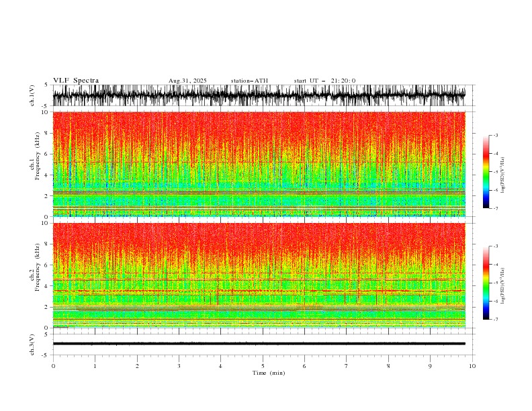Click the "Time (min)" axis label
The height and width of the screenshot is (411, 532).
click(x=269, y=373)
